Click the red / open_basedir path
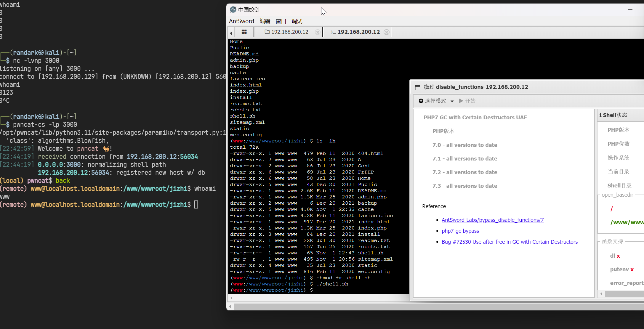The image size is (644, 329). tap(611, 209)
